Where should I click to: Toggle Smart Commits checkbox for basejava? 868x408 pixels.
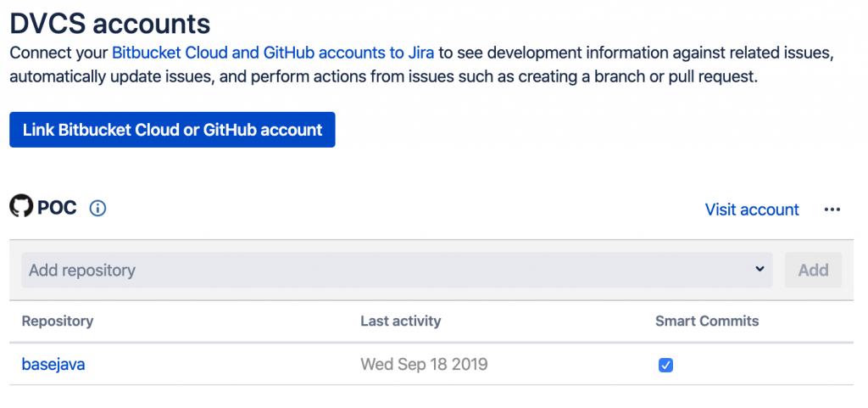pyautogui.click(x=665, y=366)
